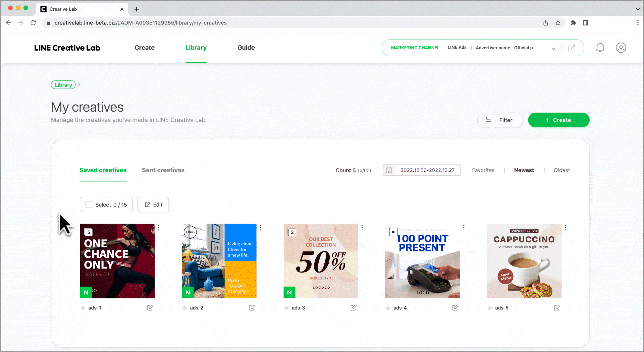
Task: Open advertiser account in external window
Action: pos(572,48)
